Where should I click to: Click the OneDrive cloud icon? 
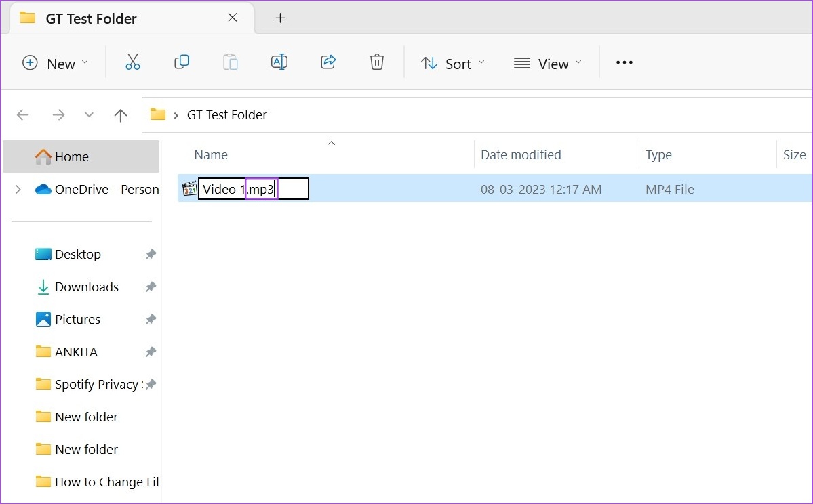pos(43,189)
